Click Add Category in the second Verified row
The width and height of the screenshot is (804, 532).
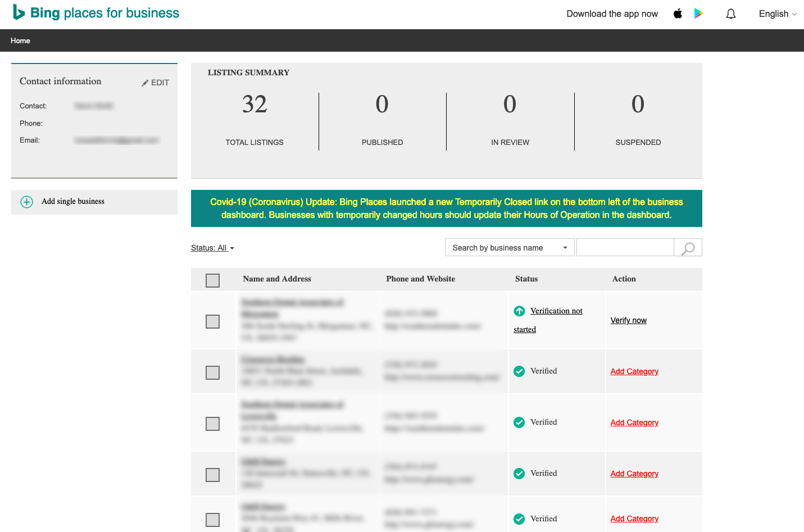click(634, 422)
